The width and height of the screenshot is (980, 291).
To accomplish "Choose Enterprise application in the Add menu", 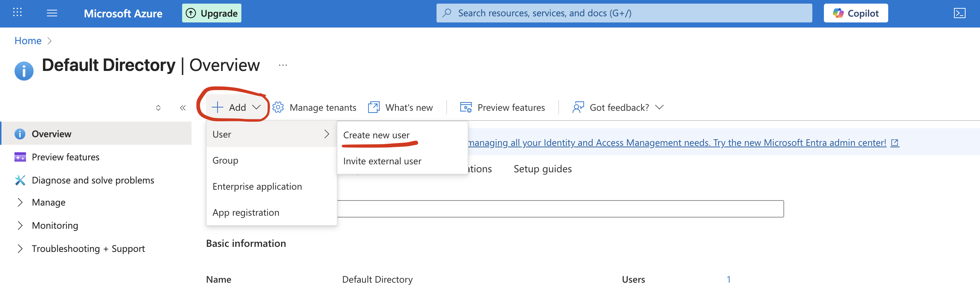I will tap(272, 186).
